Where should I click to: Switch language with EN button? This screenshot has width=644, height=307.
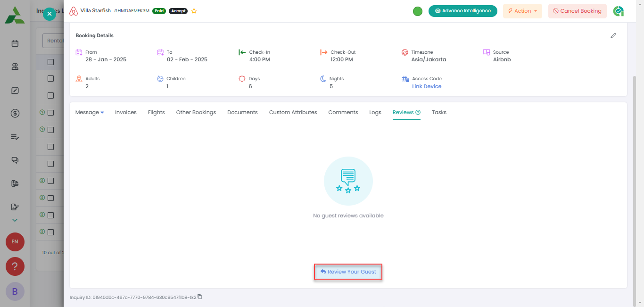point(15,242)
